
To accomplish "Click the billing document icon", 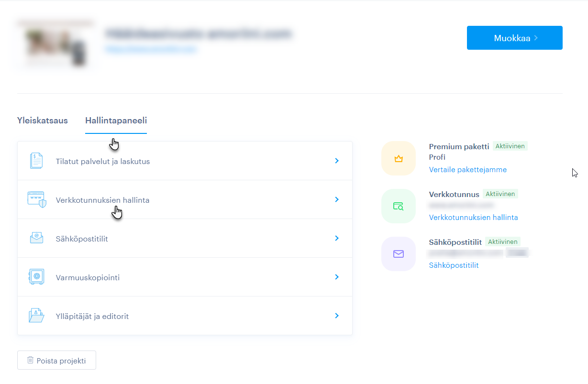I will tap(36, 161).
